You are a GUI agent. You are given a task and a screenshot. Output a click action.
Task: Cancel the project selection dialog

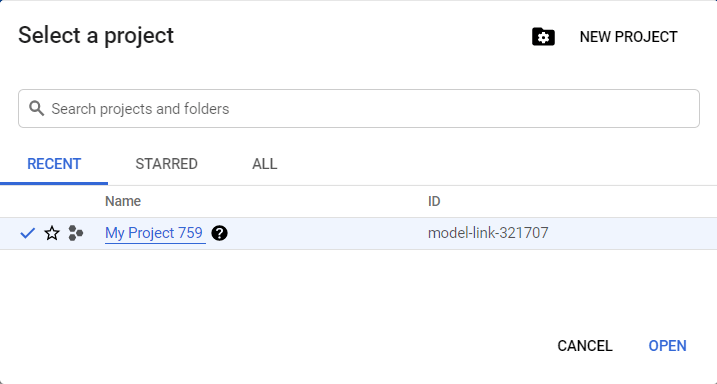pos(585,346)
